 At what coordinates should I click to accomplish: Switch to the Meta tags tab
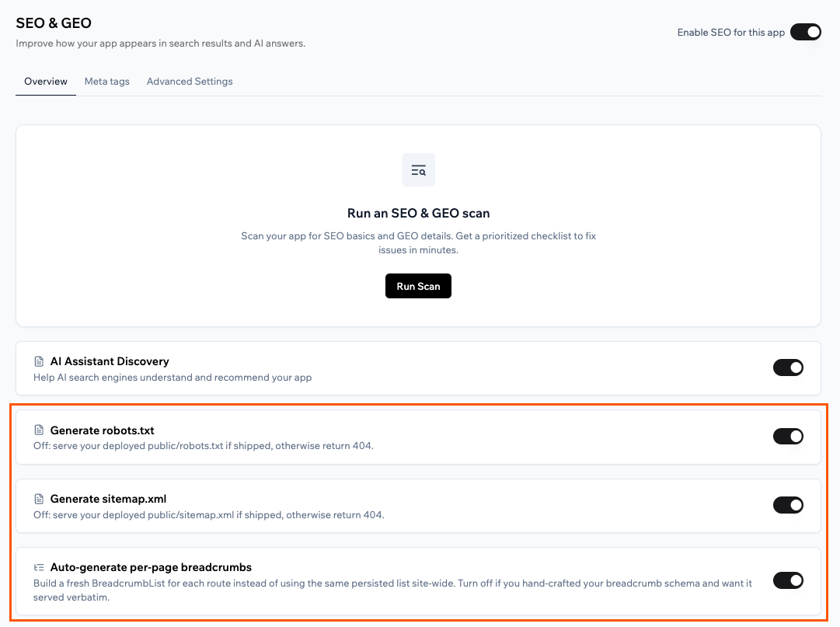107,82
